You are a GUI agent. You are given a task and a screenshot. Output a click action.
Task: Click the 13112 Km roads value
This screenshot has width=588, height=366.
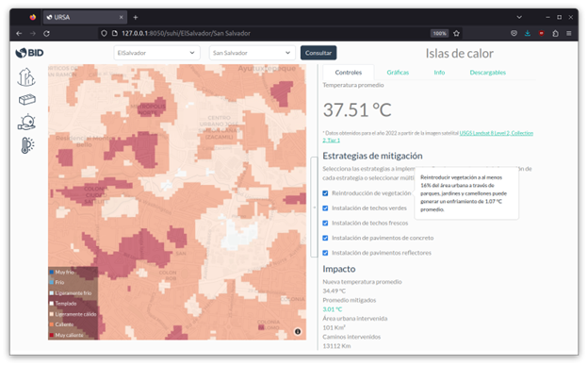pyautogui.click(x=336, y=346)
